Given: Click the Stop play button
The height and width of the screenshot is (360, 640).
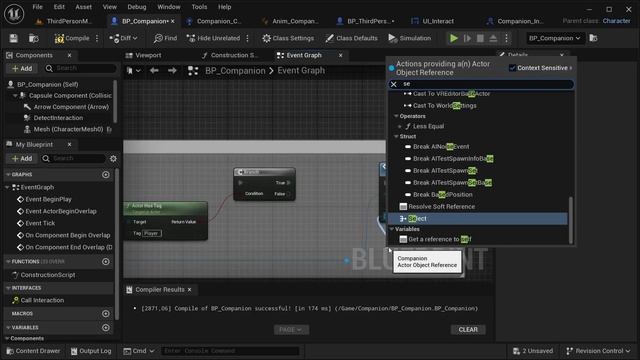Looking at the screenshot, I should [480, 38].
